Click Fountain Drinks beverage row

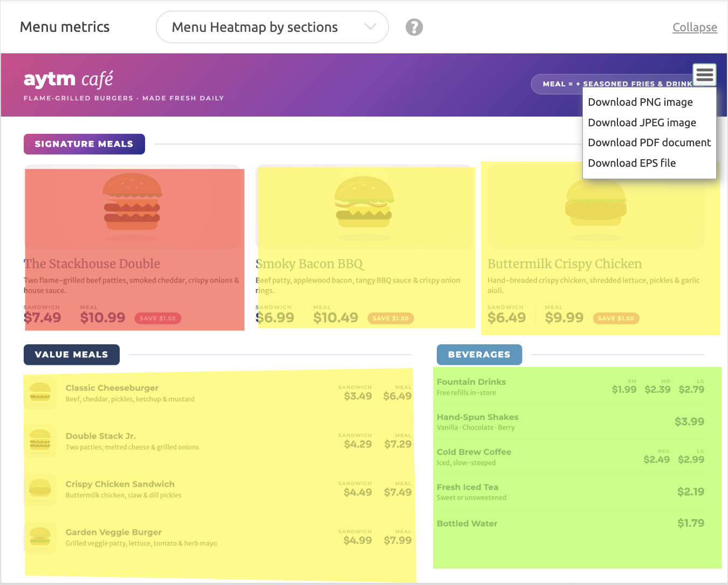click(x=571, y=386)
